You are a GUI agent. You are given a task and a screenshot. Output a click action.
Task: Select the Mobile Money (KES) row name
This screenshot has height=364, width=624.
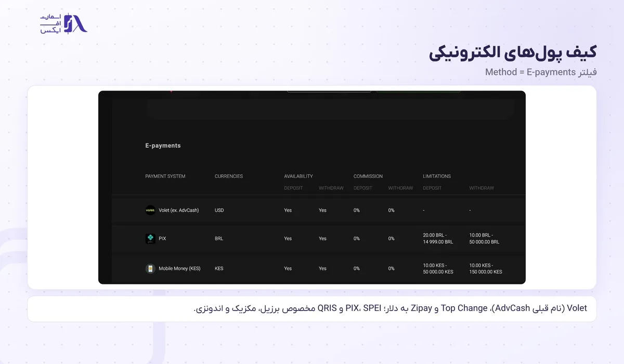(x=179, y=269)
